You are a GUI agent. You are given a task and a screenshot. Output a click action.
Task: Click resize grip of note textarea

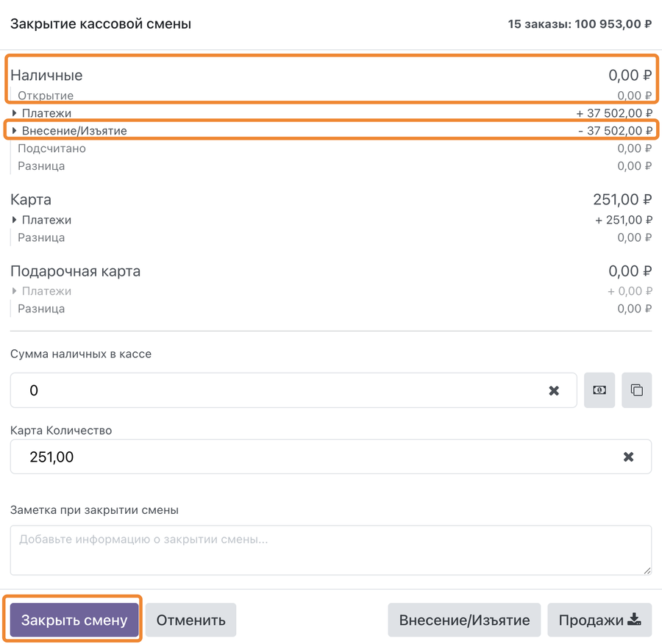tap(647, 570)
